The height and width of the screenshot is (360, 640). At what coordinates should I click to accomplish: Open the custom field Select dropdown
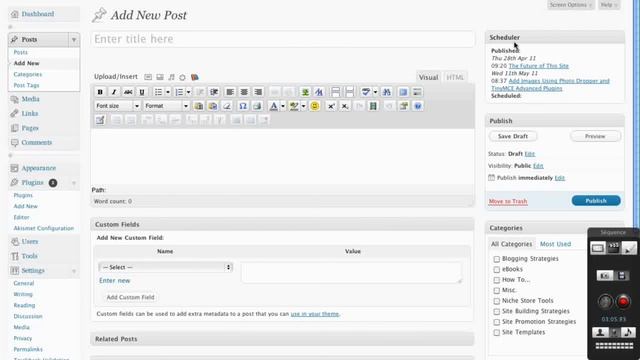[x=166, y=267]
